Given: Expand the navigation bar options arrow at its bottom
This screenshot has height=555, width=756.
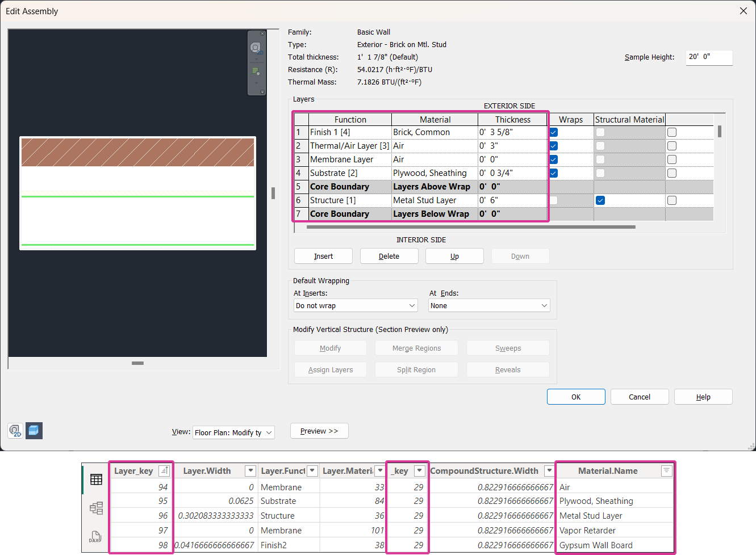Looking at the screenshot, I should [262, 92].
